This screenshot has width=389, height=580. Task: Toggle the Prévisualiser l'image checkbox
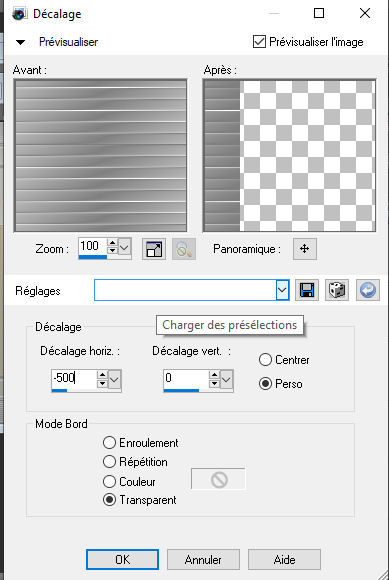[x=259, y=42]
